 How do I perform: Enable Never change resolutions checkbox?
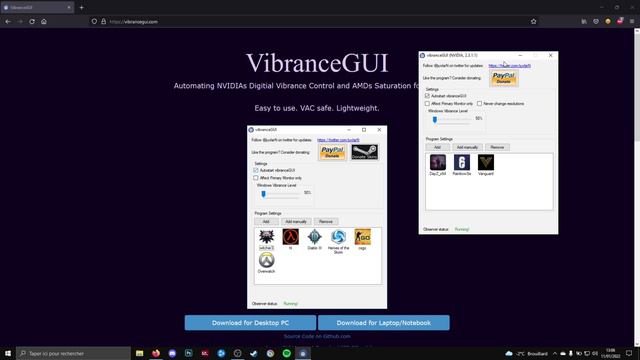[x=480, y=104]
